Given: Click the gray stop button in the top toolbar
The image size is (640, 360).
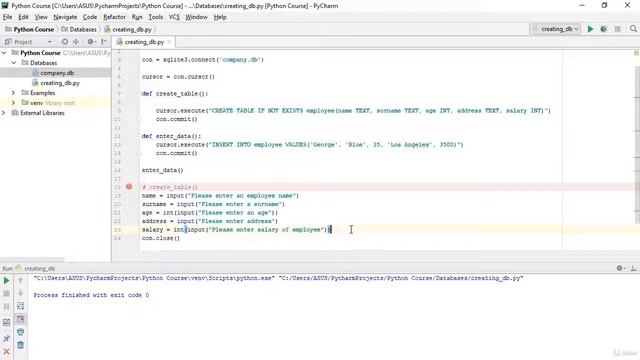Looking at the screenshot, I should click(x=618, y=29).
